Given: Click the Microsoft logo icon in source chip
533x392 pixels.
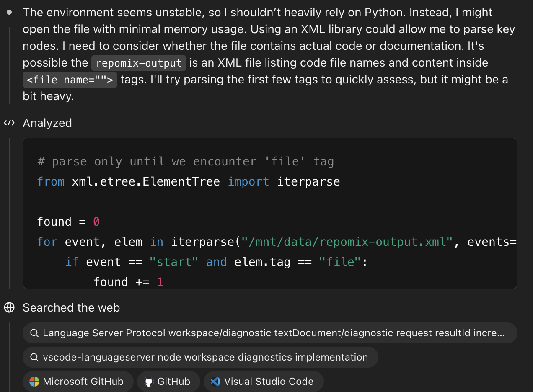Looking at the screenshot, I should click(x=34, y=382).
